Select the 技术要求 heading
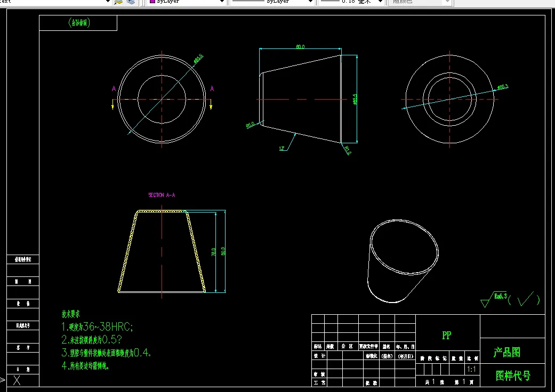 (71, 314)
